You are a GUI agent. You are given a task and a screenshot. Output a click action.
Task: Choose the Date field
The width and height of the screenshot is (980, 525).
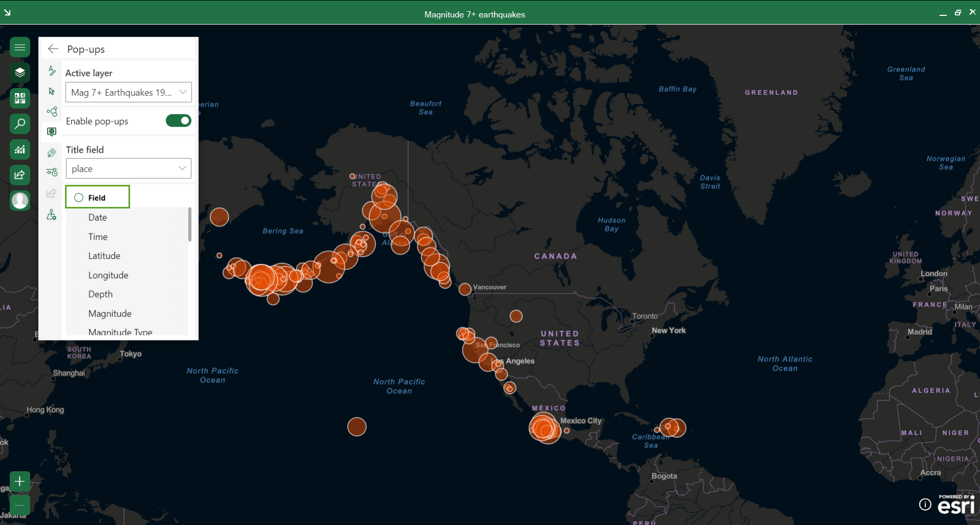click(97, 217)
